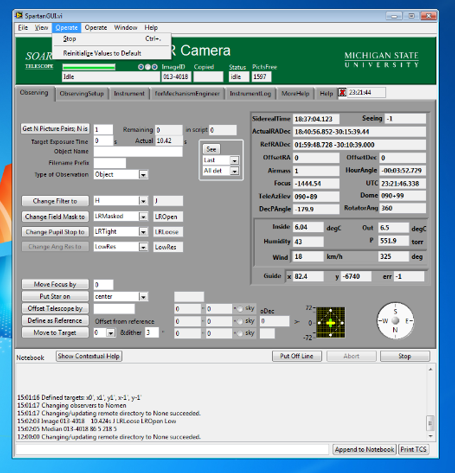Image resolution: width=455 pixels, height=473 pixels.
Task: Click the Put Star on button
Action: [x=55, y=296]
